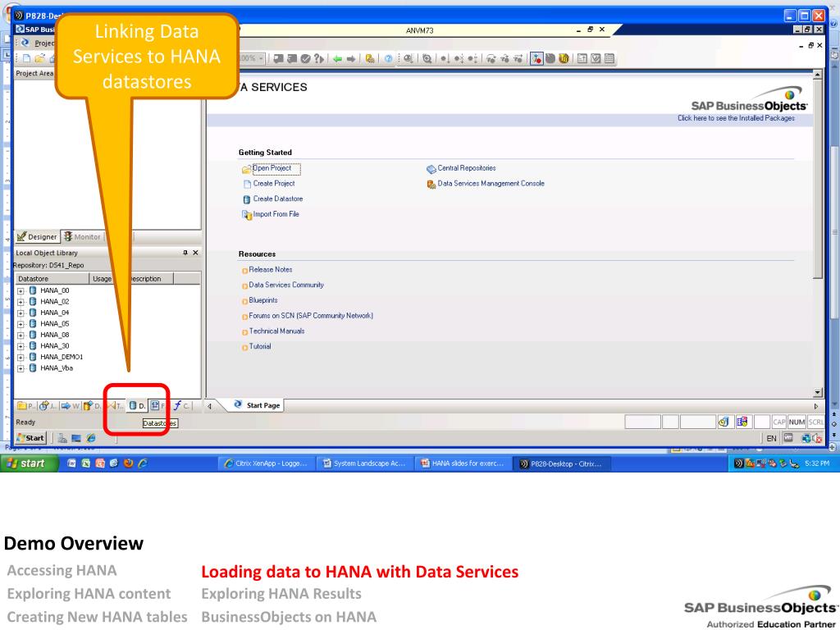Open Data Services Management Console link

tap(491, 183)
